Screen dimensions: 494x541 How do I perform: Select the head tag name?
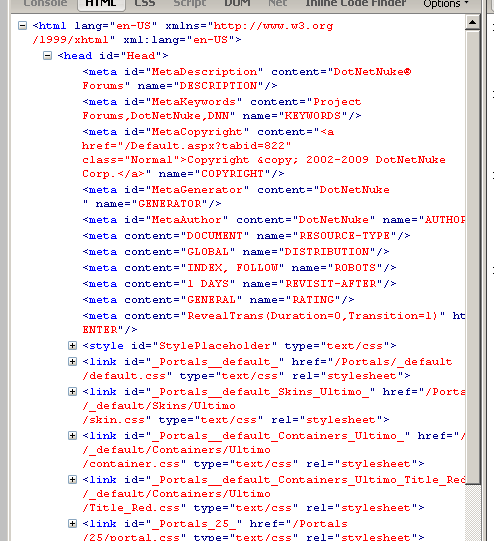(x=78, y=56)
